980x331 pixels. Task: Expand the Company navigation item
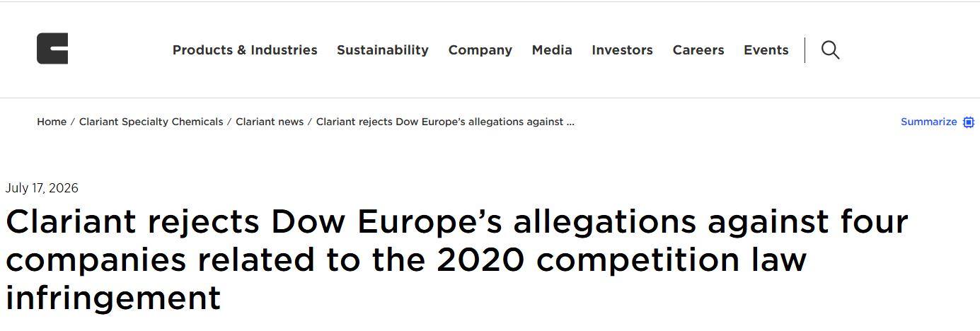coord(480,50)
